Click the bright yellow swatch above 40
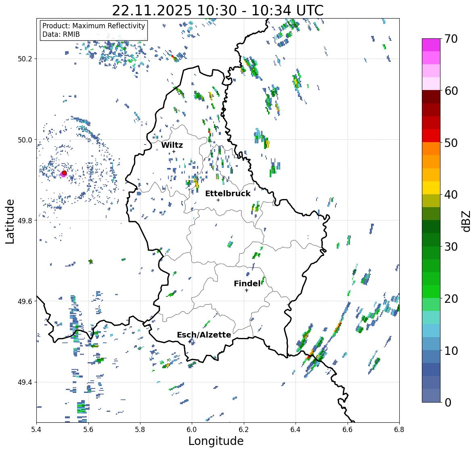Screen dimensions: 476x451 tap(431, 188)
